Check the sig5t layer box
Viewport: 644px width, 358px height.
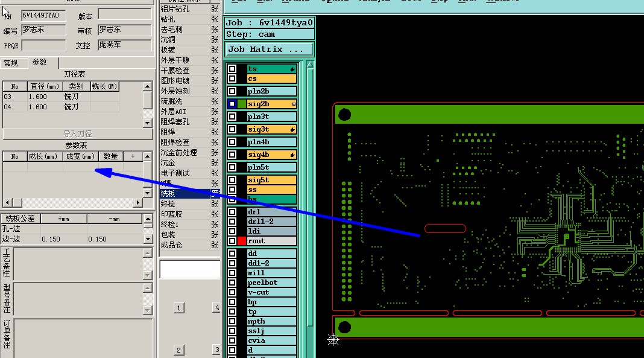coord(232,180)
